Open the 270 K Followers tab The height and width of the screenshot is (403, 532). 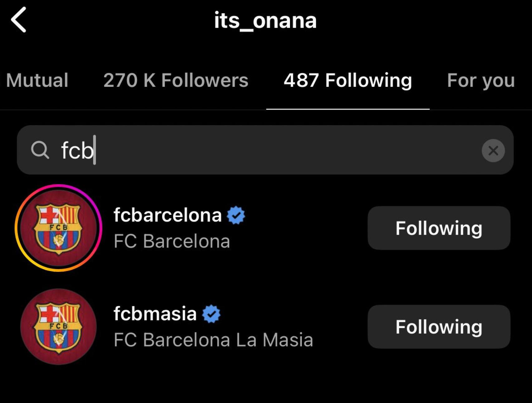176,81
